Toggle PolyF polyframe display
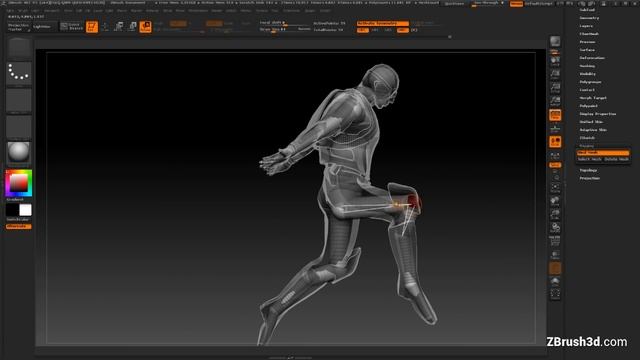This screenshot has width=640, height=360. [x=555, y=242]
